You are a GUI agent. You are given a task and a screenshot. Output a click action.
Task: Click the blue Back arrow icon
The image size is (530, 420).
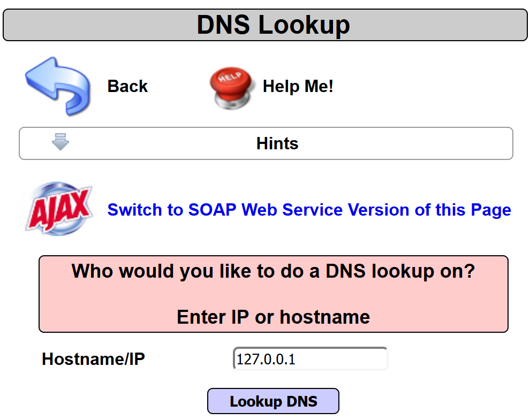[57, 87]
